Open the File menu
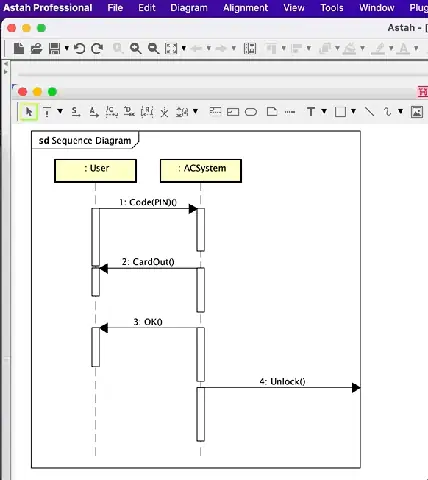The width and height of the screenshot is (428, 480). coord(115,8)
